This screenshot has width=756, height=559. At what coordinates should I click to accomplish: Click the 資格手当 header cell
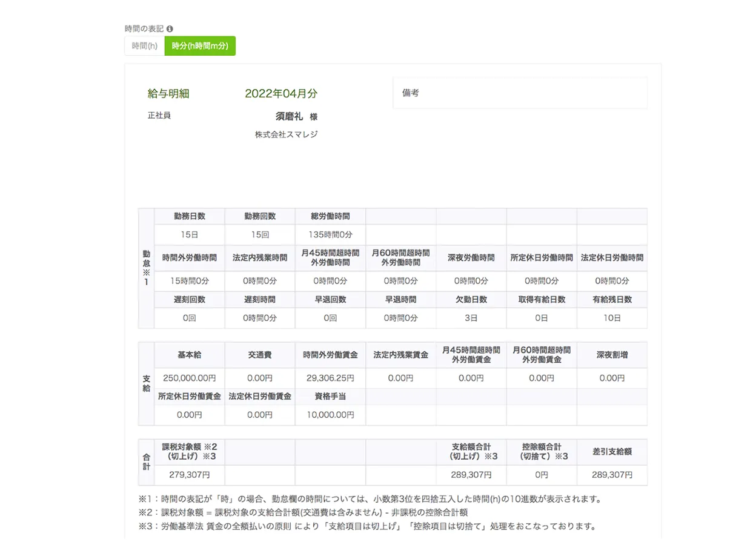[330, 397]
